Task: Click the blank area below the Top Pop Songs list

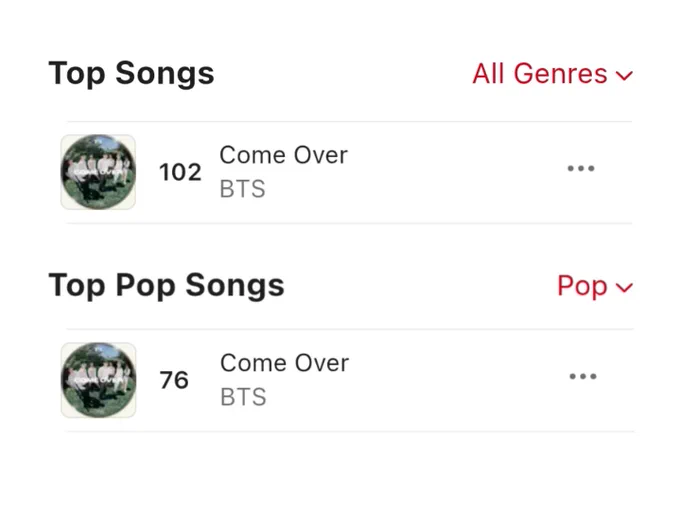Action: pos(340,472)
